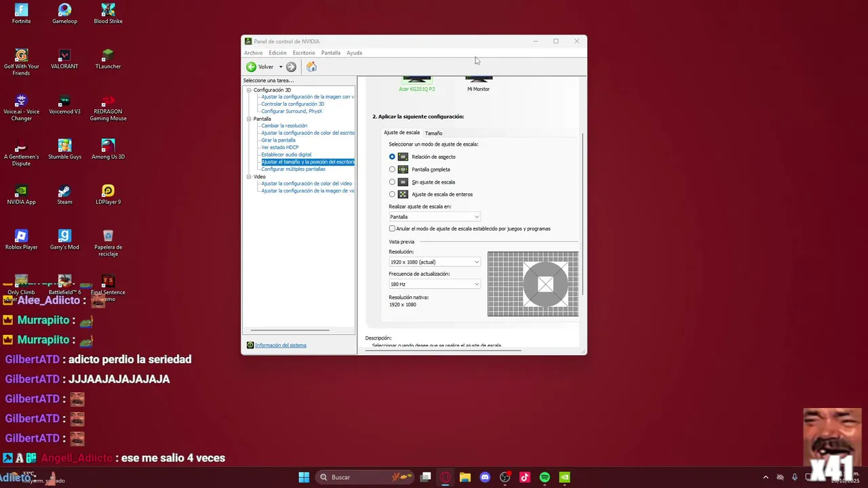Open the Volver history dropdown arrow

(281, 67)
